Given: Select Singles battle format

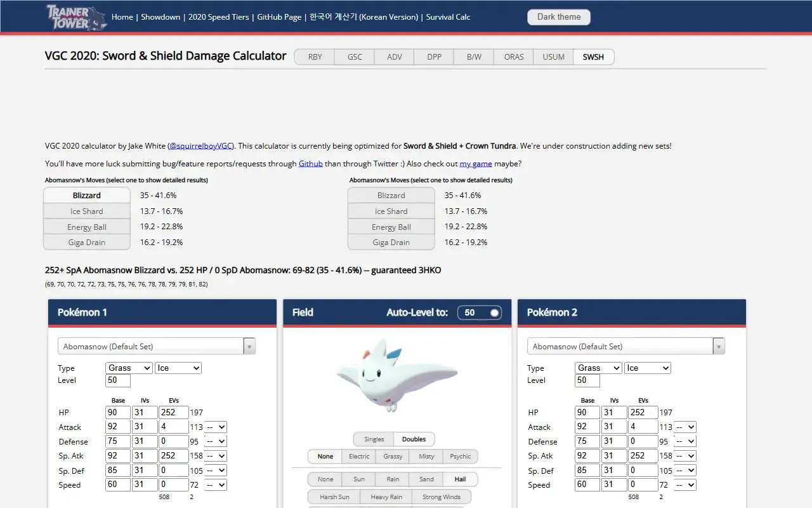Looking at the screenshot, I should click(374, 439).
